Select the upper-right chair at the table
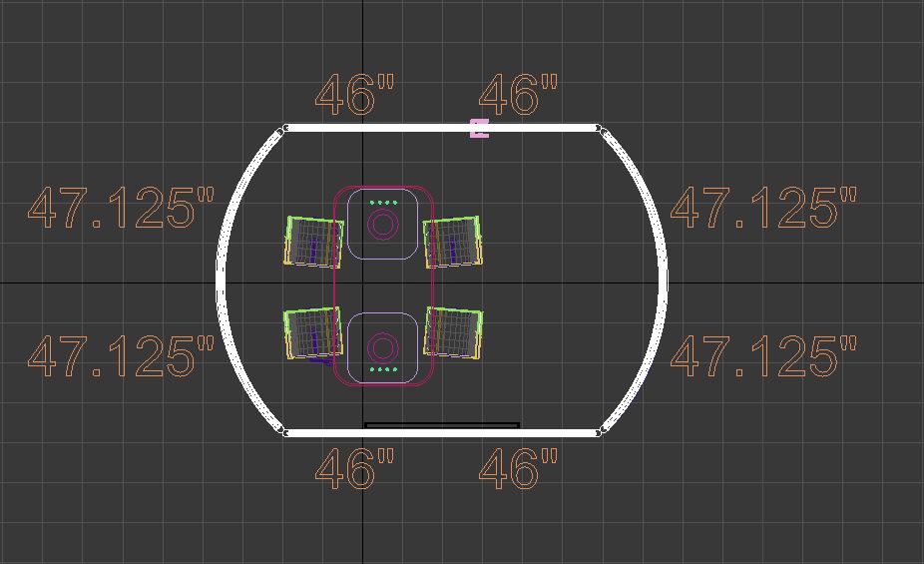This screenshot has width=924, height=564. click(x=454, y=243)
